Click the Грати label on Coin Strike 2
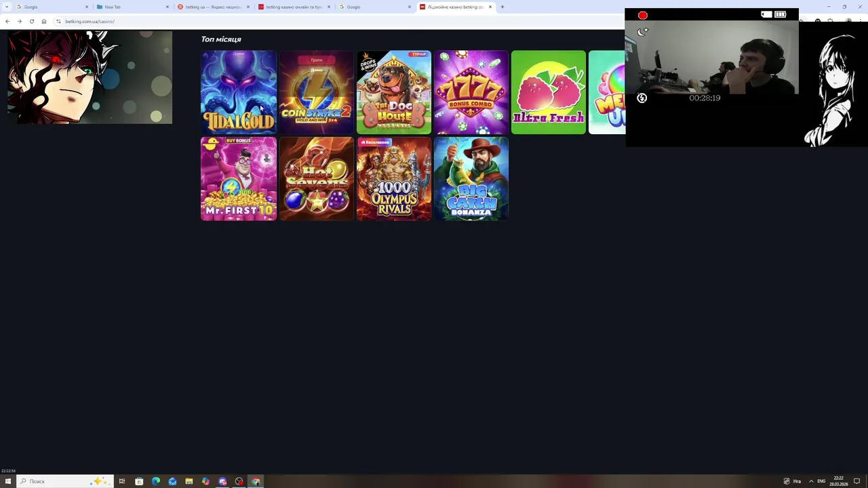Image resolution: width=868 pixels, height=488 pixels. click(x=316, y=60)
